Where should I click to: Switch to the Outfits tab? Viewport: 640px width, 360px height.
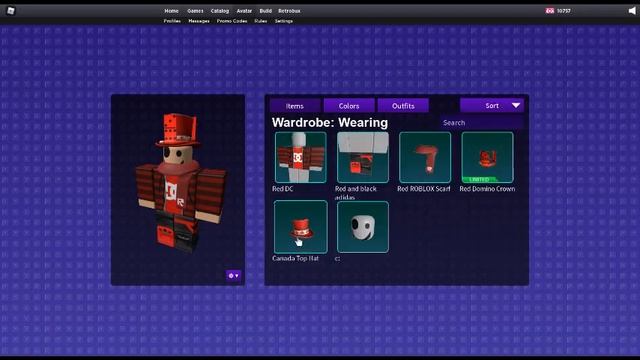403,106
